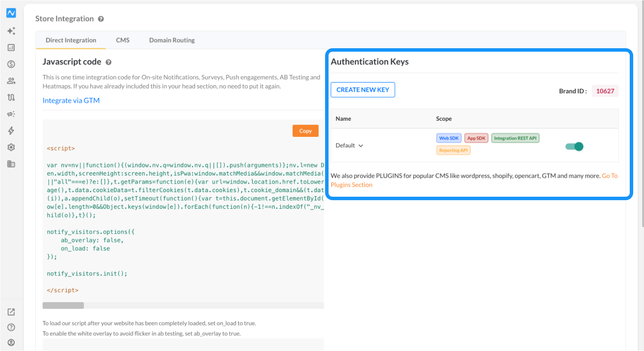Open the users icon in sidebar
The width and height of the screenshot is (644, 351).
[x=11, y=81]
